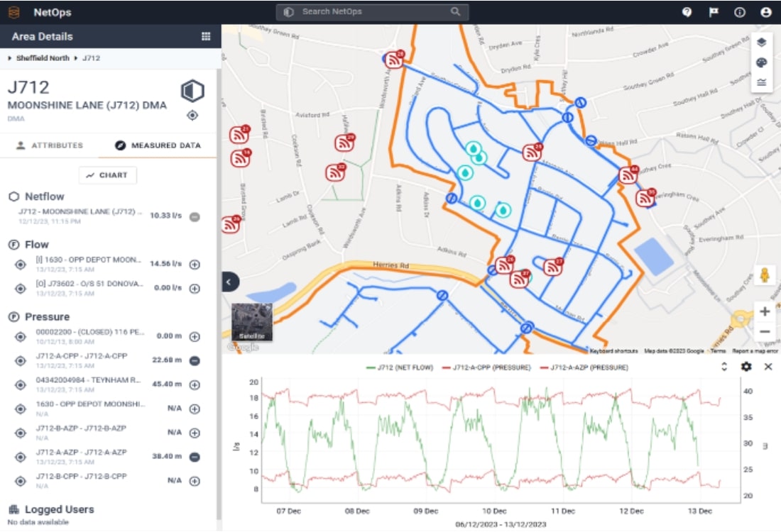Image resolution: width=781 pixels, height=532 pixels.
Task: Click the 22.68 m pressure value
Action: (x=167, y=360)
